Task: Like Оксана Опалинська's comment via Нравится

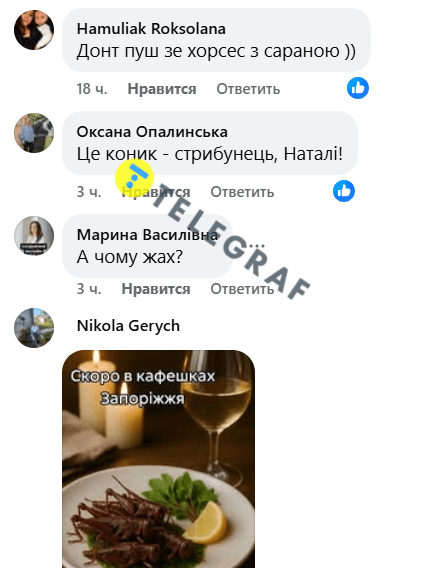Action: [156, 192]
